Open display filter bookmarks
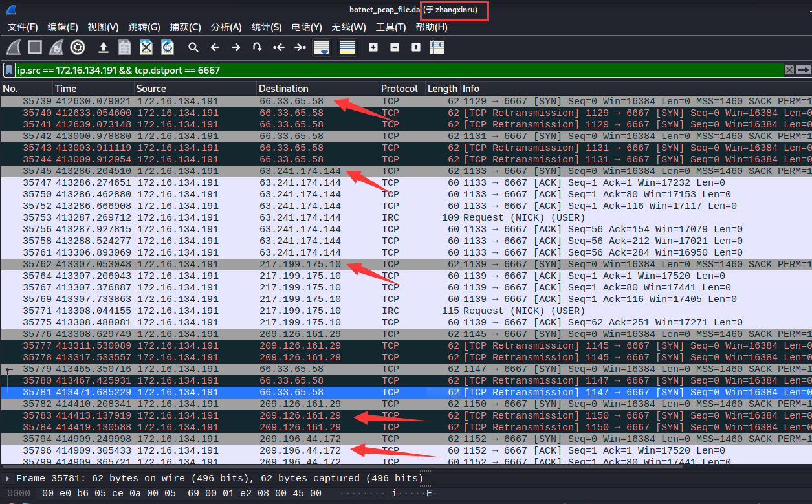812x504 pixels. tap(9, 70)
